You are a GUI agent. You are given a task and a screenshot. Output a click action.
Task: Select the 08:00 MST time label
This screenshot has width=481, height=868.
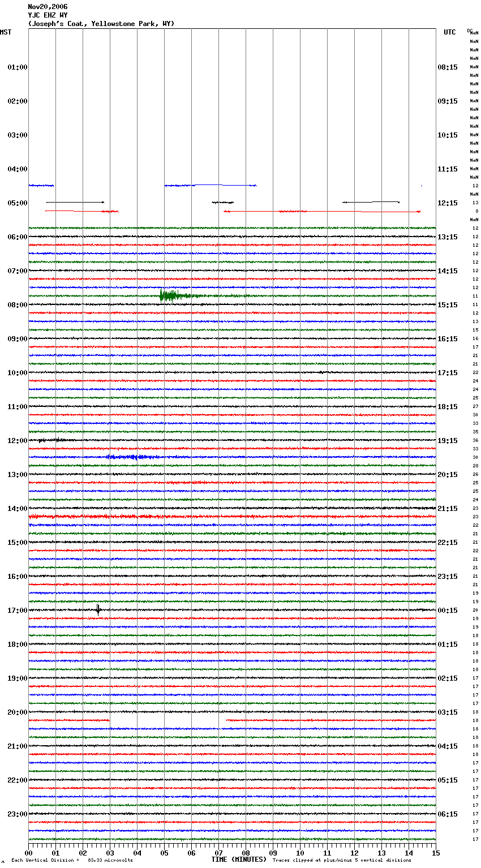(18, 305)
